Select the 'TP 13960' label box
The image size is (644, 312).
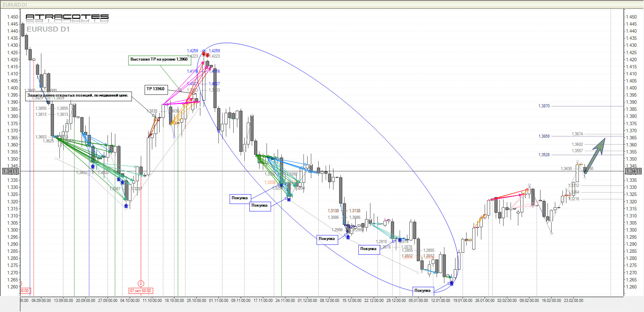(156, 90)
